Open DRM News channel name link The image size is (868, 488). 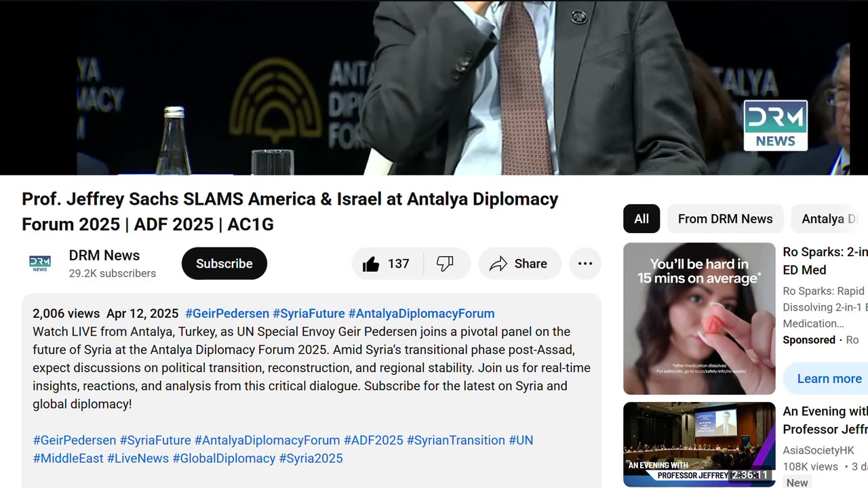[x=104, y=256]
